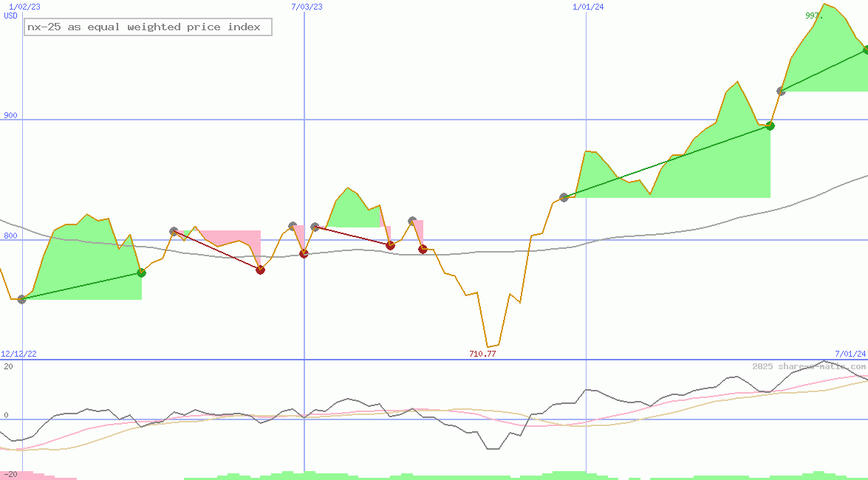
Task: Select the gray marker on the mid-chart peak
Action: [411, 219]
